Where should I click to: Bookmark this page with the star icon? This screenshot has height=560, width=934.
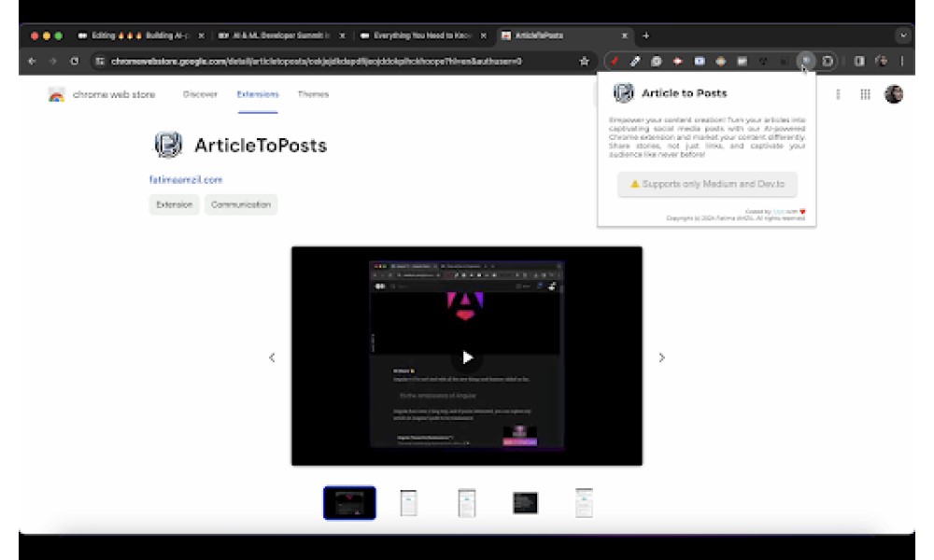pyautogui.click(x=585, y=61)
